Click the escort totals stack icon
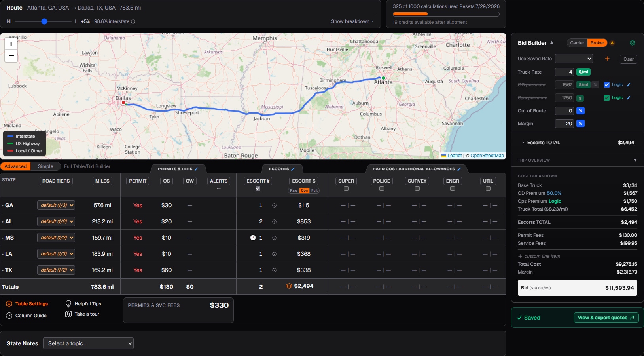Image resolution: width=644 pixels, height=356 pixels. [289, 286]
